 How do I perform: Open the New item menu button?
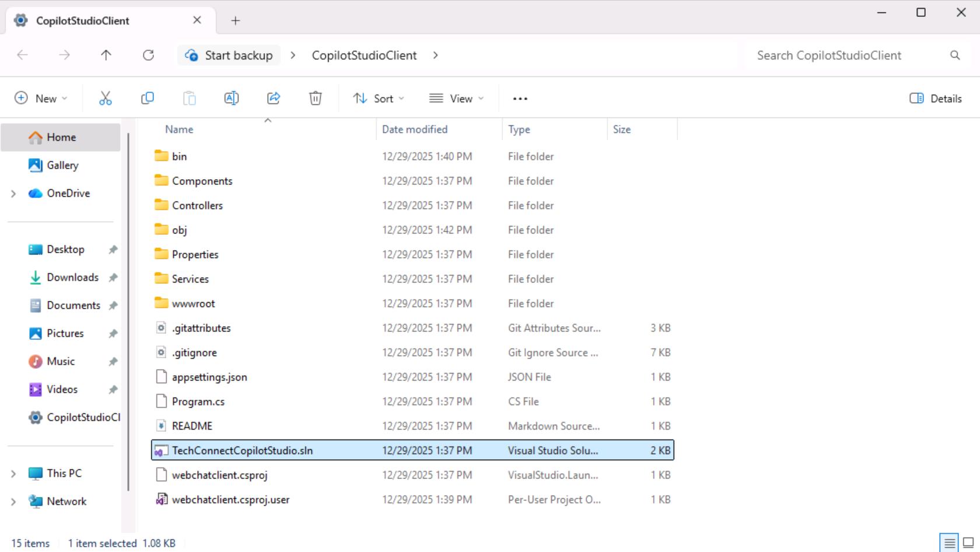(41, 99)
